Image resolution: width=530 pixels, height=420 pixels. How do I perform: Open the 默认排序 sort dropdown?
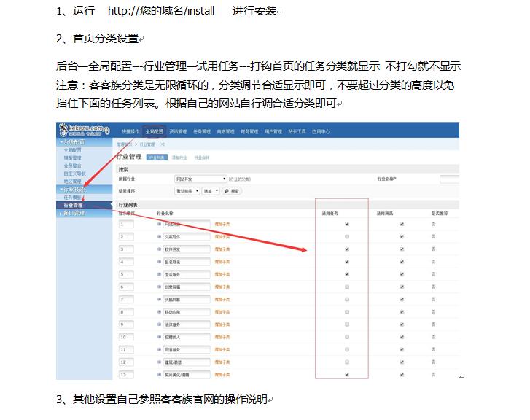187,191
